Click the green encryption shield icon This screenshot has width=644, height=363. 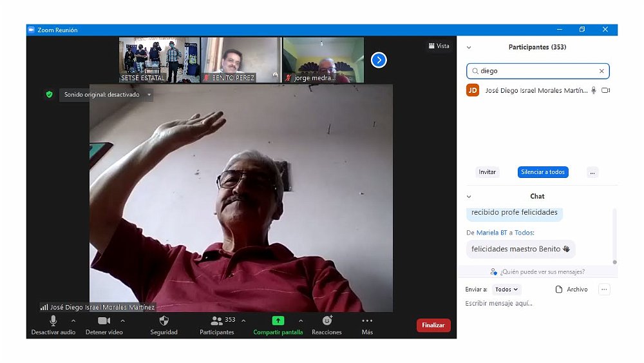pyautogui.click(x=49, y=95)
